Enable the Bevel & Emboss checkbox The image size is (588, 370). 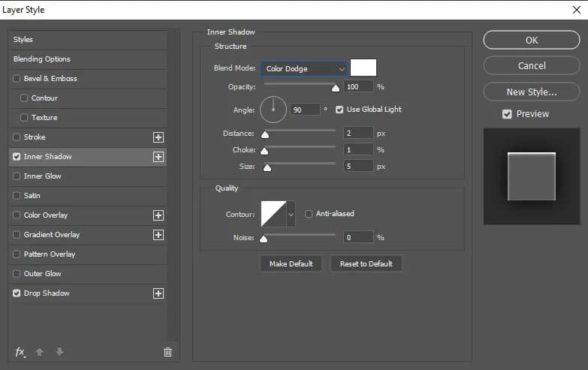click(17, 78)
